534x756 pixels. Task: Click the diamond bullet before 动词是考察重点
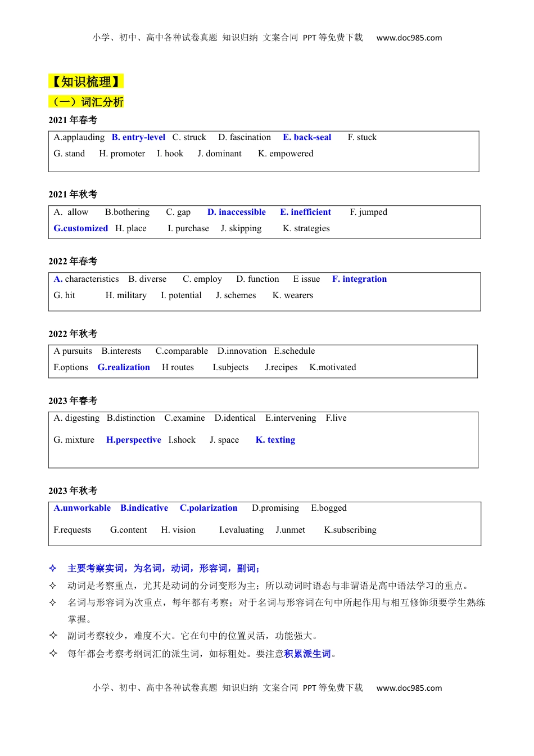pos(53,586)
